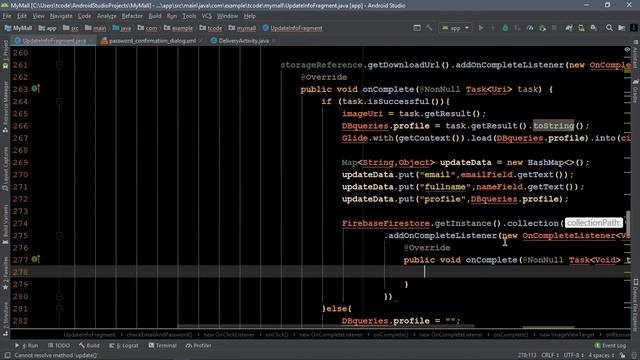This screenshot has height=360, width=640.
Task: Click the Make Project hammer icon
Action: (429, 28)
